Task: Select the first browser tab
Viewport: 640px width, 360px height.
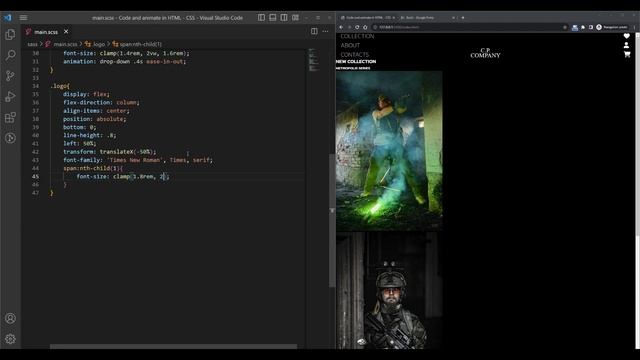Action: coord(367,18)
